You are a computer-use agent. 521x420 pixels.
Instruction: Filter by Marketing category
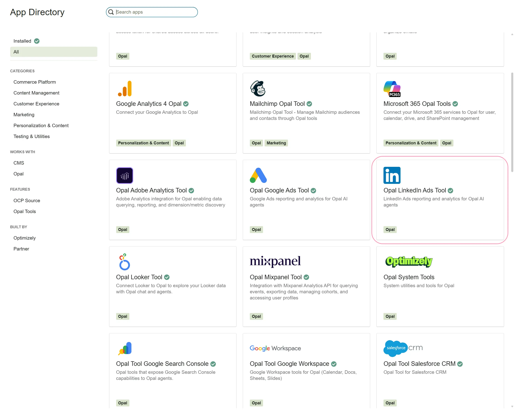[24, 115]
